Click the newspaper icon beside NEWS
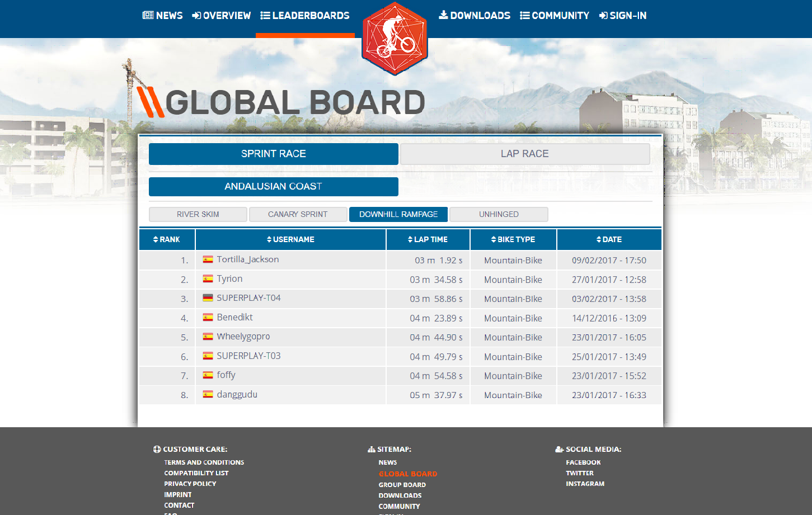This screenshot has width=812, height=515. pyautogui.click(x=148, y=15)
